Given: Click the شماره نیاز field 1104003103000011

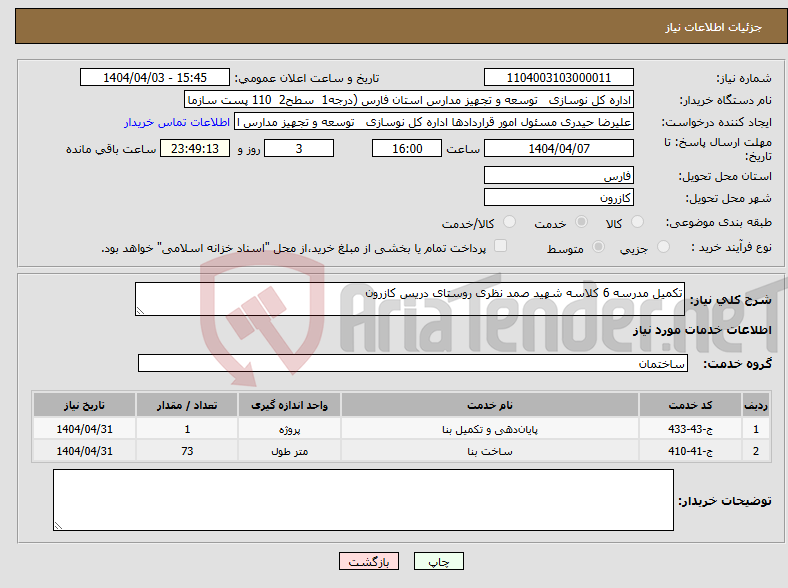Looking at the screenshot, I should point(558,77).
